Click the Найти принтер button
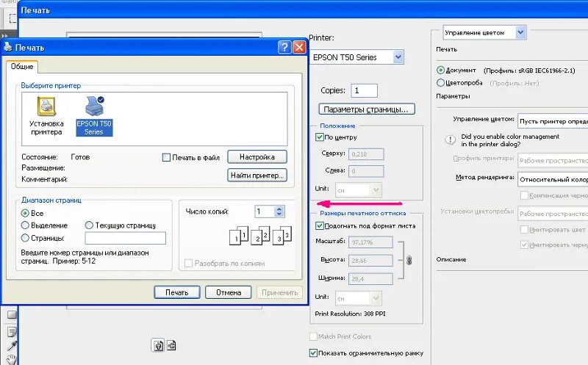 (257, 175)
